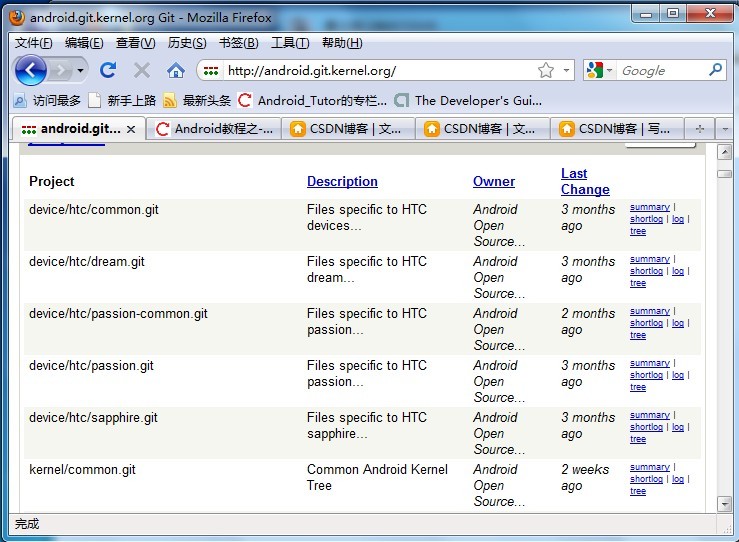Image resolution: width=739 pixels, height=542 pixels.
Task: Open the Android_Tutor的专栏 bookmark
Action: (x=312, y=100)
